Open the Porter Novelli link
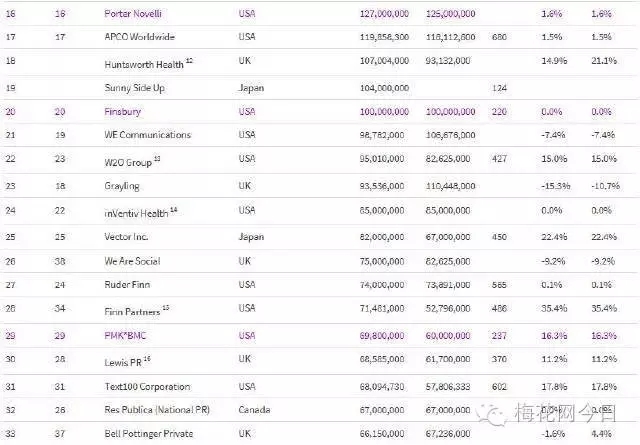This screenshot has width=640, height=445. (132, 14)
